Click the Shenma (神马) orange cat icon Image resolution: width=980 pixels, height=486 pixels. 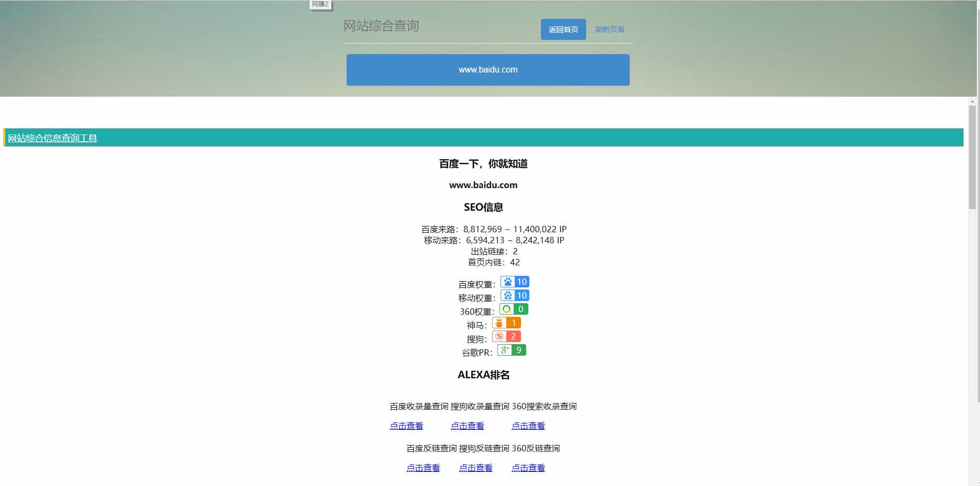[x=498, y=323]
